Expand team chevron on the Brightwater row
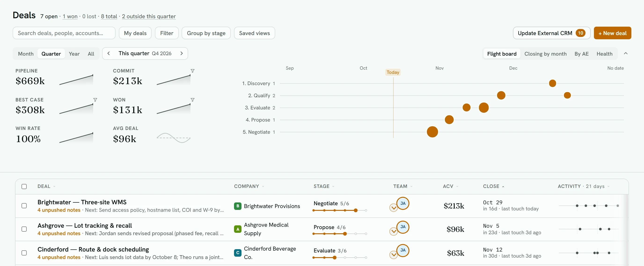 (x=394, y=208)
